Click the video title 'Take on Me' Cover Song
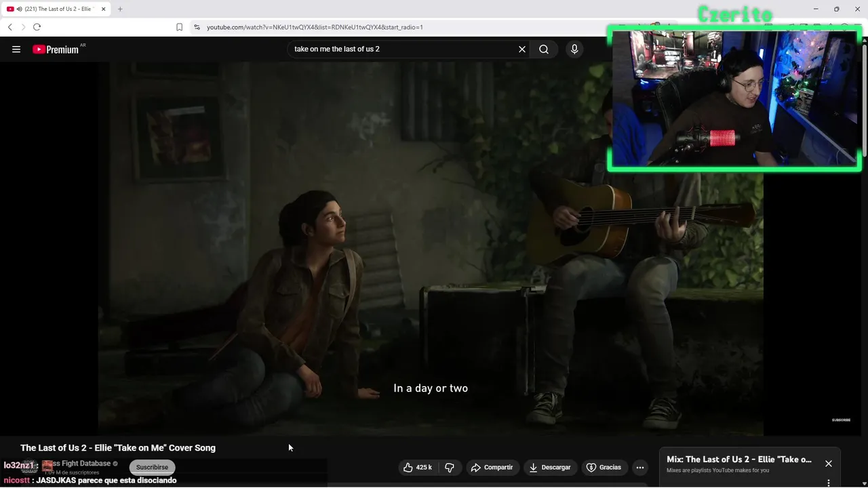This screenshot has width=868, height=488. [x=118, y=448]
